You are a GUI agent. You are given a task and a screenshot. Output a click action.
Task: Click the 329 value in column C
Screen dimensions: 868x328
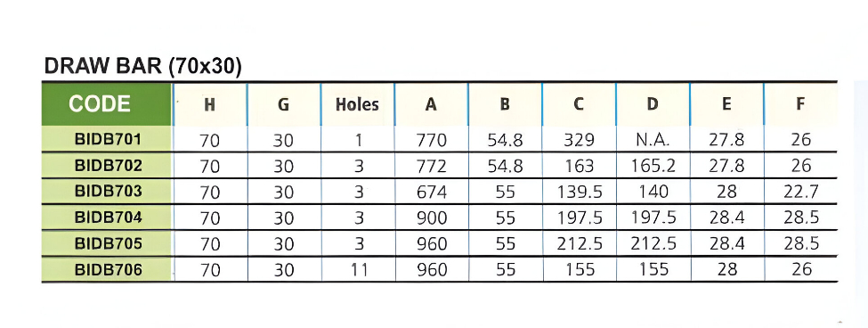coord(579,140)
